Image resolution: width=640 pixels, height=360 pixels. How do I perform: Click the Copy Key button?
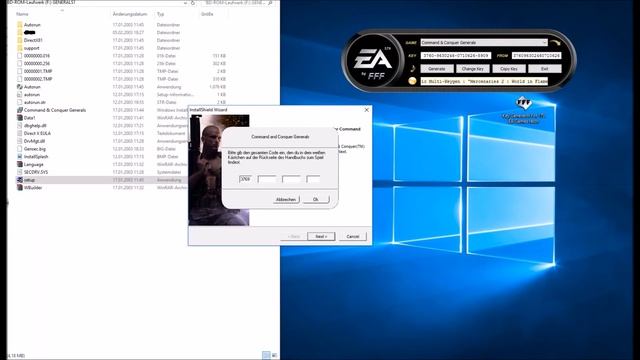point(509,69)
